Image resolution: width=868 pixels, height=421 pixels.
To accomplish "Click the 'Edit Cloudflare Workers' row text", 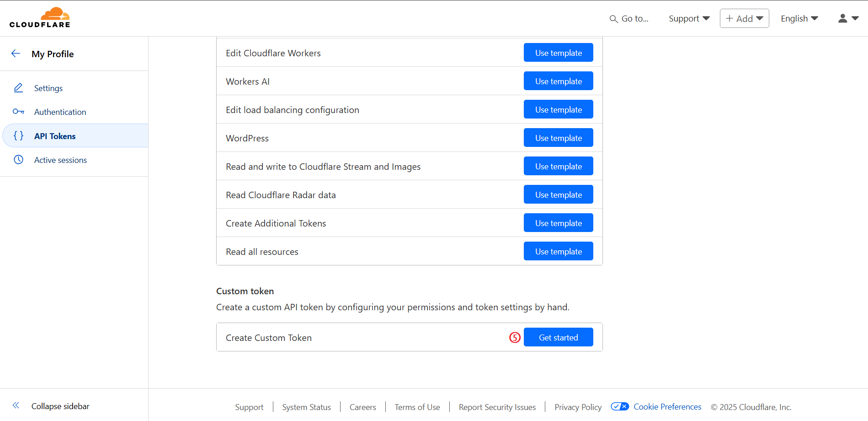I will [x=273, y=53].
